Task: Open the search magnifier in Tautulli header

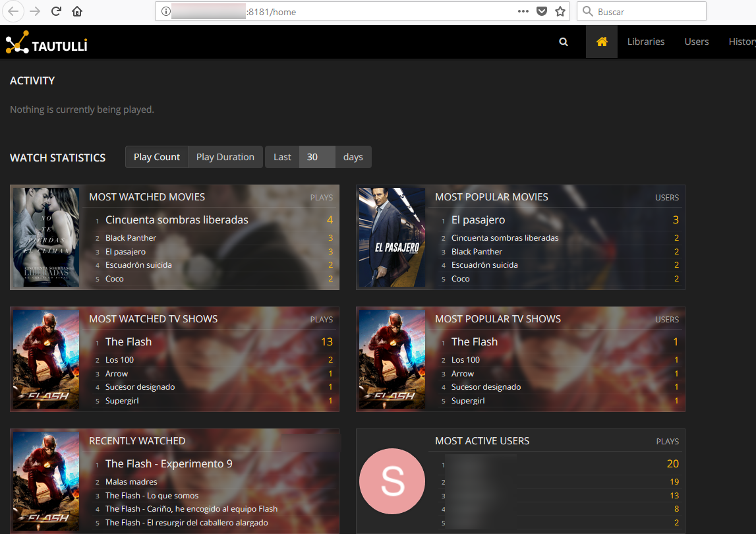Action: [563, 42]
